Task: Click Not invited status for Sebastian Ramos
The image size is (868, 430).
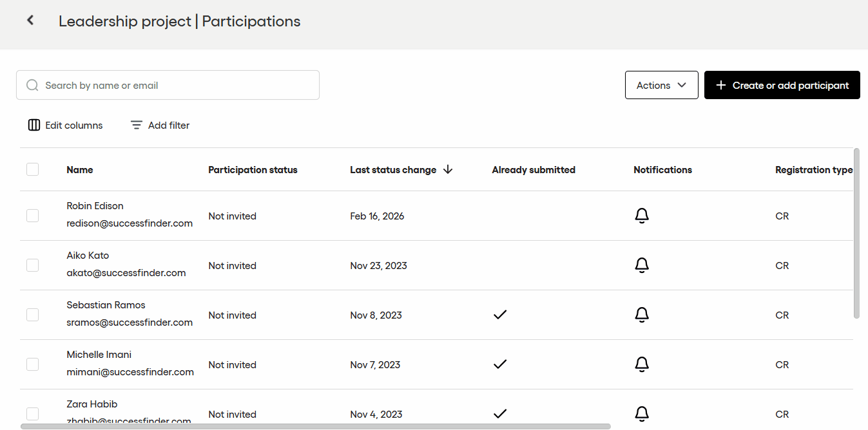Action: tap(232, 315)
